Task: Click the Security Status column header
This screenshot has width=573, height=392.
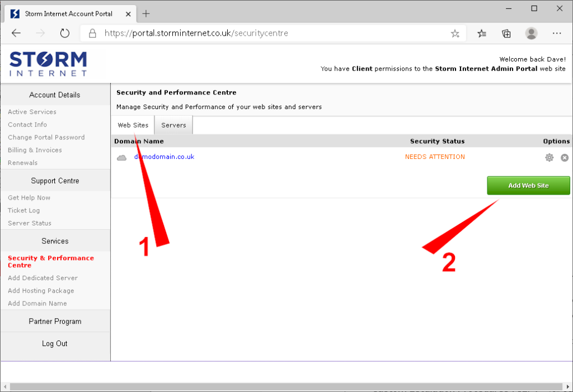Action: [x=438, y=141]
